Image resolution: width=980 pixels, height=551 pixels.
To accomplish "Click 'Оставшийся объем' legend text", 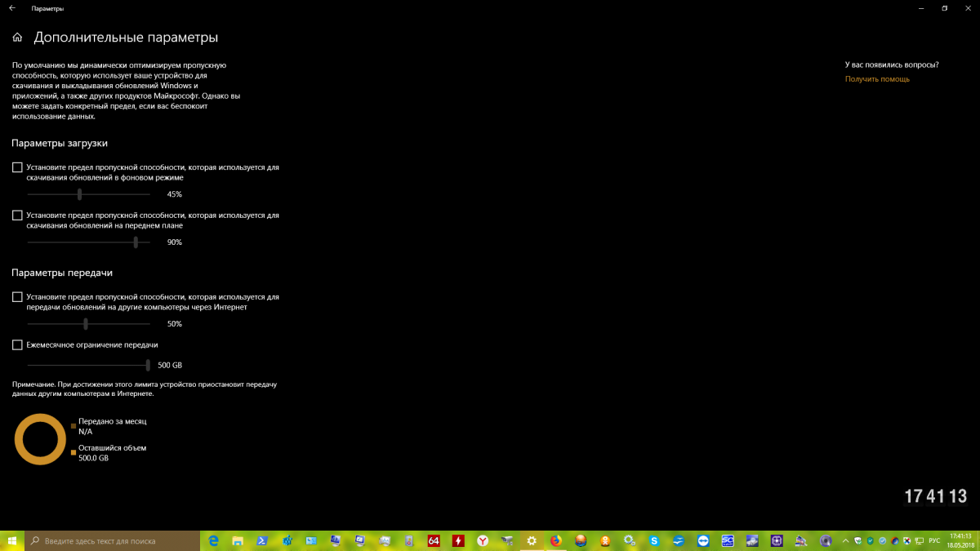I will coord(113,448).
